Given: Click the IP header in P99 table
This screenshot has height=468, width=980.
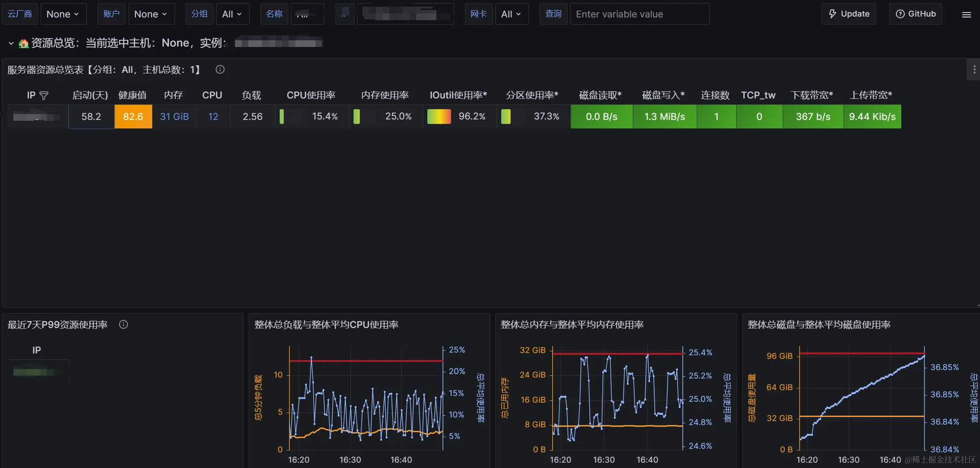Looking at the screenshot, I should (37, 350).
